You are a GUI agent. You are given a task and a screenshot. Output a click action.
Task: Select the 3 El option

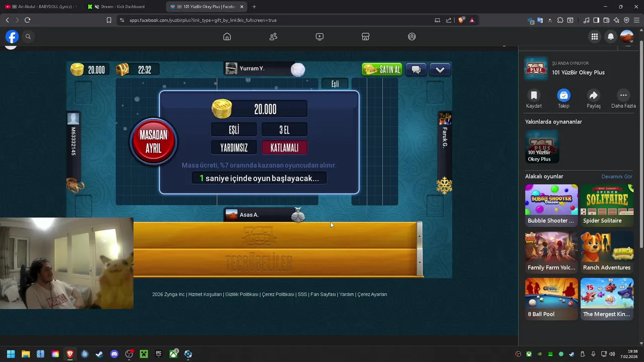point(284,130)
